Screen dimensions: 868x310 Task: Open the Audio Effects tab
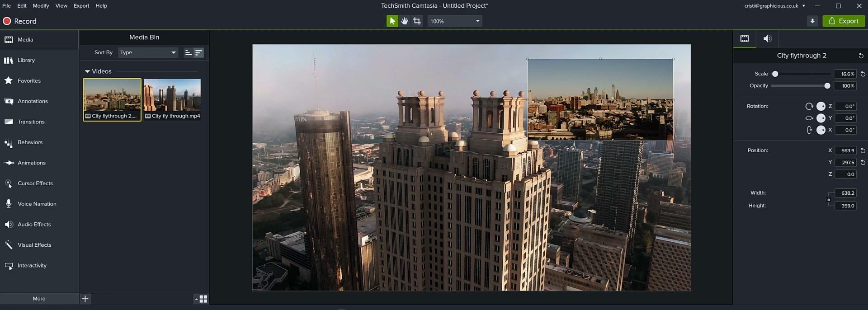point(39,225)
